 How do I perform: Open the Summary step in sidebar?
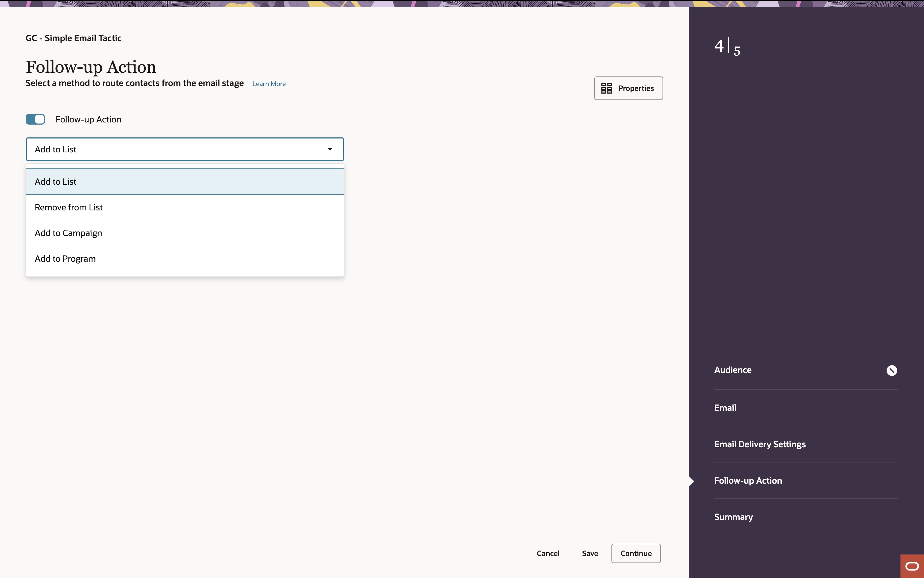coord(733,517)
